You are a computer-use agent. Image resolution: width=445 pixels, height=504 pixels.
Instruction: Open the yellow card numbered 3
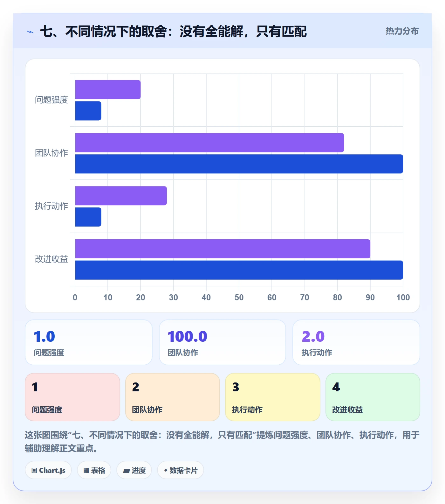coord(273,397)
